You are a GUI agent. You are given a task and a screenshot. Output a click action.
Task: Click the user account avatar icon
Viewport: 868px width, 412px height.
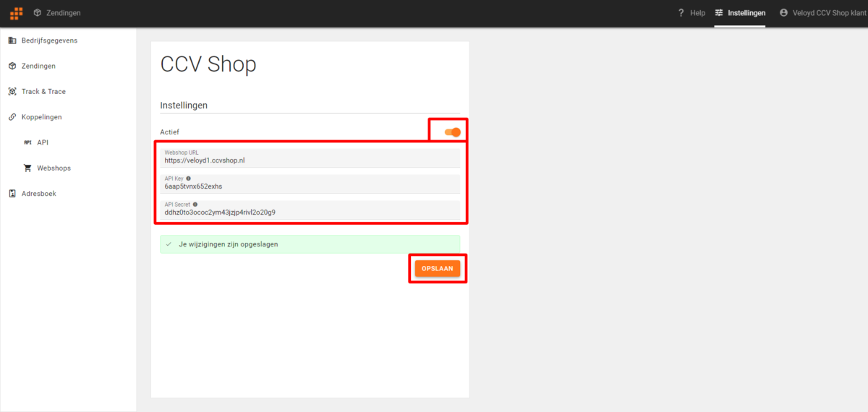coord(783,13)
